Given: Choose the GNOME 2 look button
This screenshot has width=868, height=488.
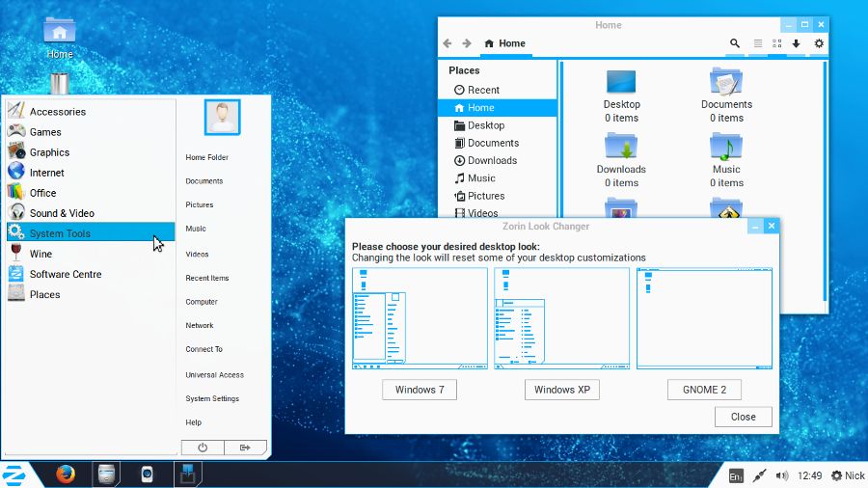Looking at the screenshot, I should click(704, 390).
